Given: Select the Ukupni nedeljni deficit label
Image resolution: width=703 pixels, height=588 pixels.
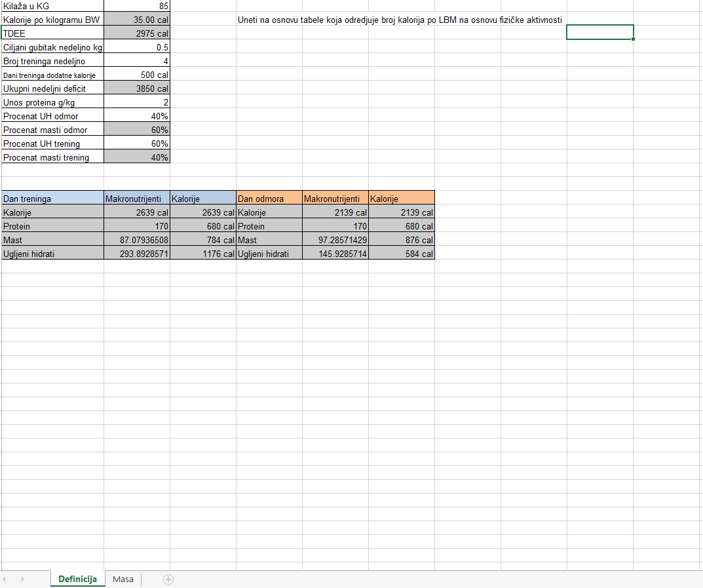Looking at the screenshot, I should [x=52, y=88].
